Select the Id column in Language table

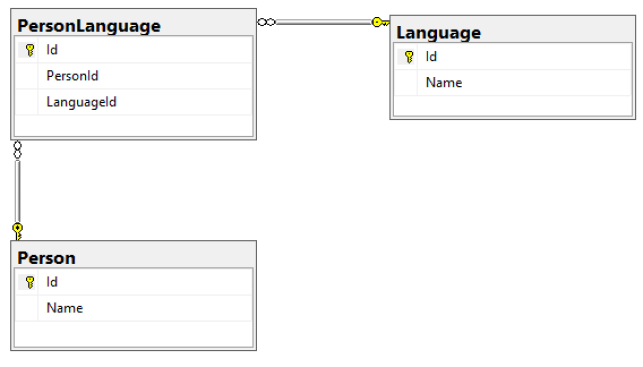(513, 57)
